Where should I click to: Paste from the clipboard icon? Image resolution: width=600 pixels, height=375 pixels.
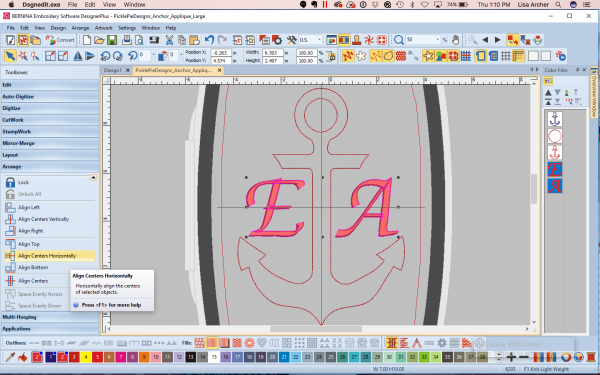pyautogui.click(x=194, y=40)
